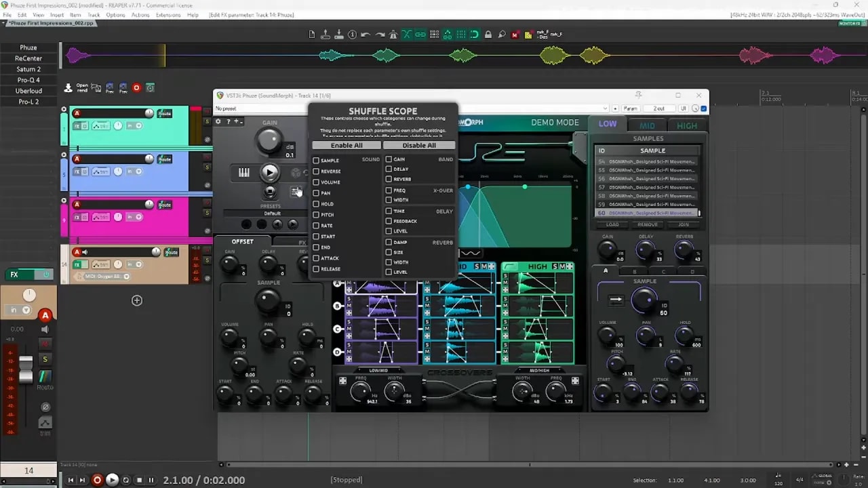Click the JOIN samples button
This screenshot has width=868, height=488.
[683, 224]
